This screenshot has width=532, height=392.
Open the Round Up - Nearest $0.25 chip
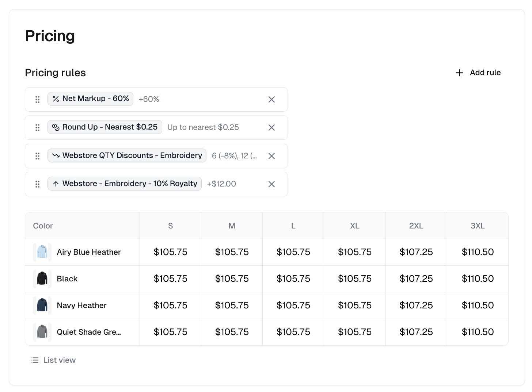pyautogui.click(x=104, y=127)
